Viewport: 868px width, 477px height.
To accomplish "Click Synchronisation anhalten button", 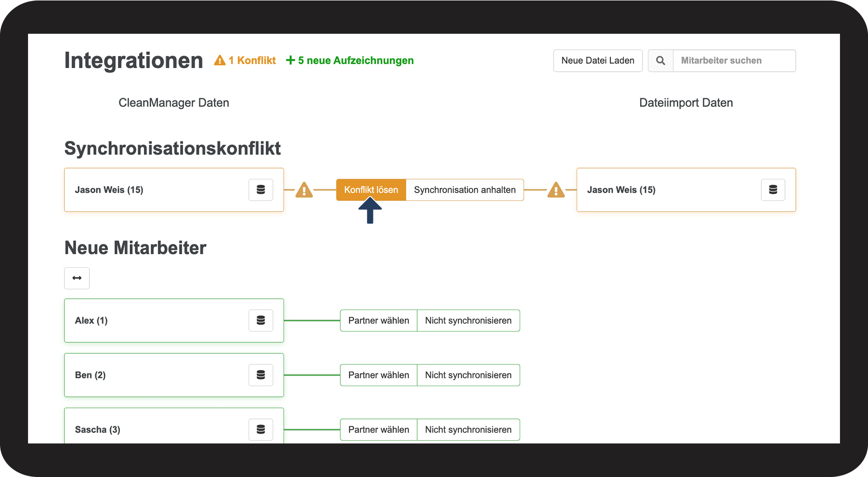I will coord(465,190).
